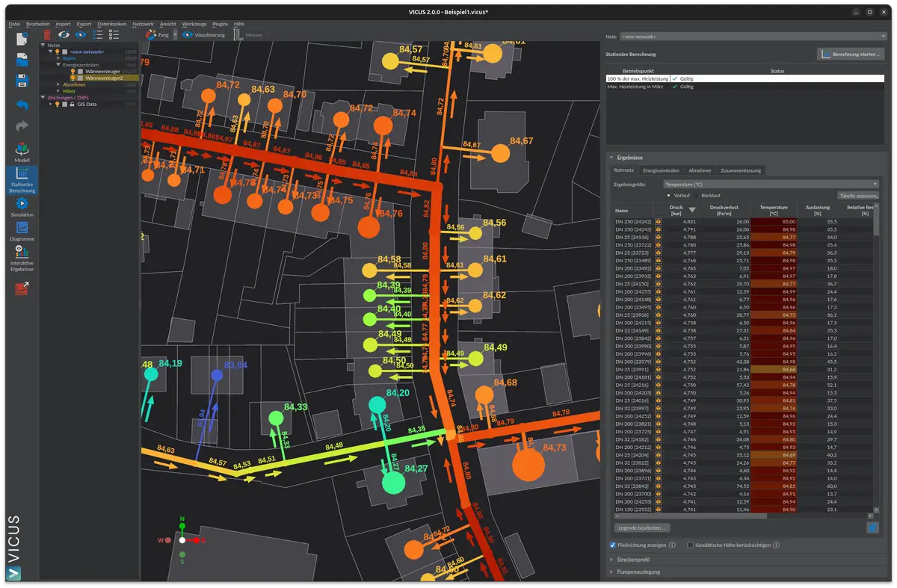Open Stationäre Berechnung view
The width and height of the screenshot is (897, 588).
tap(22, 180)
